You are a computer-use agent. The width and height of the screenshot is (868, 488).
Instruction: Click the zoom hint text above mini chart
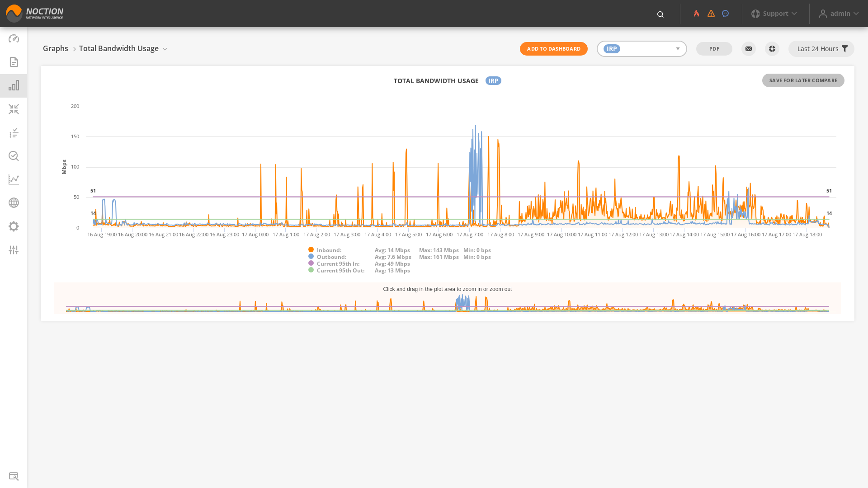448,289
